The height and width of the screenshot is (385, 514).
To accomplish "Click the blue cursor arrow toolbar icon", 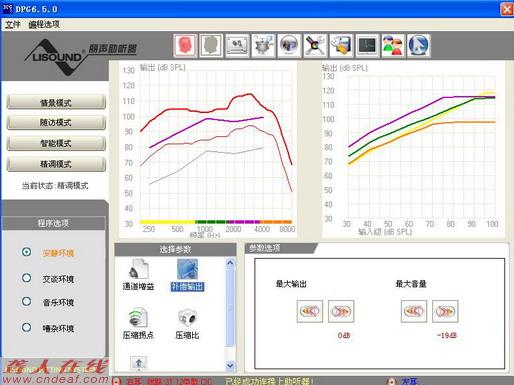I will click(419, 45).
